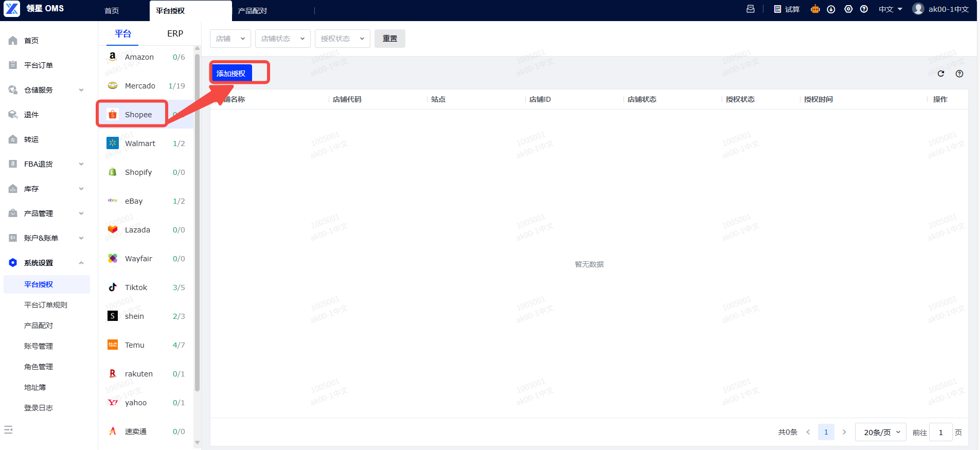
Task: Select the shein platform icon
Action: pyautogui.click(x=113, y=316)
